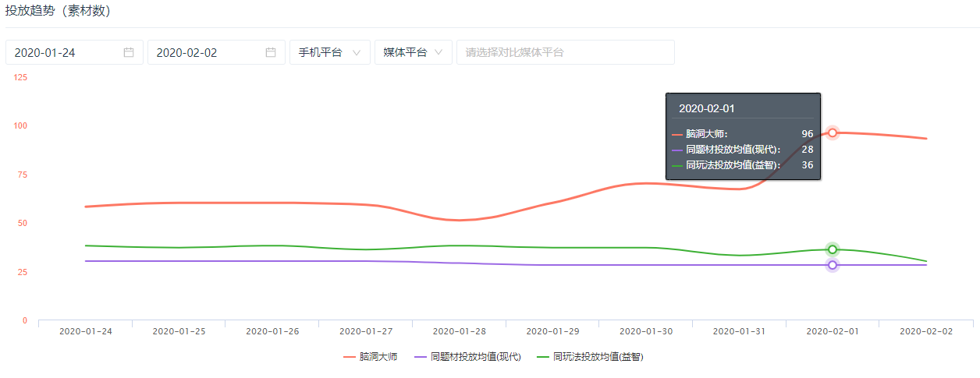Click calendar icon in start date field
This screenshot has height=378, width=980.
129,52
